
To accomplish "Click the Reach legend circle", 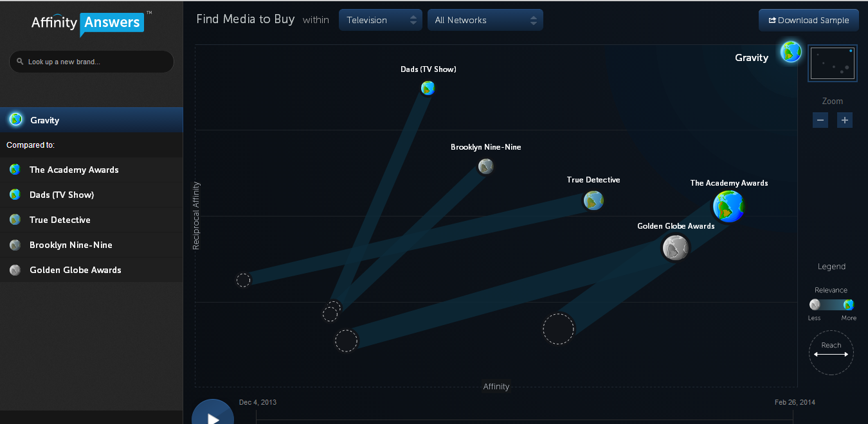I will tap(831, 353).
